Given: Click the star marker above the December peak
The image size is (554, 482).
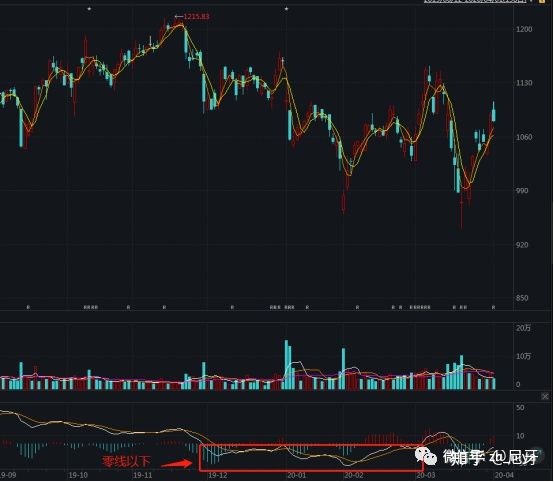Looking at the screenshot, I should click(287, 8).
